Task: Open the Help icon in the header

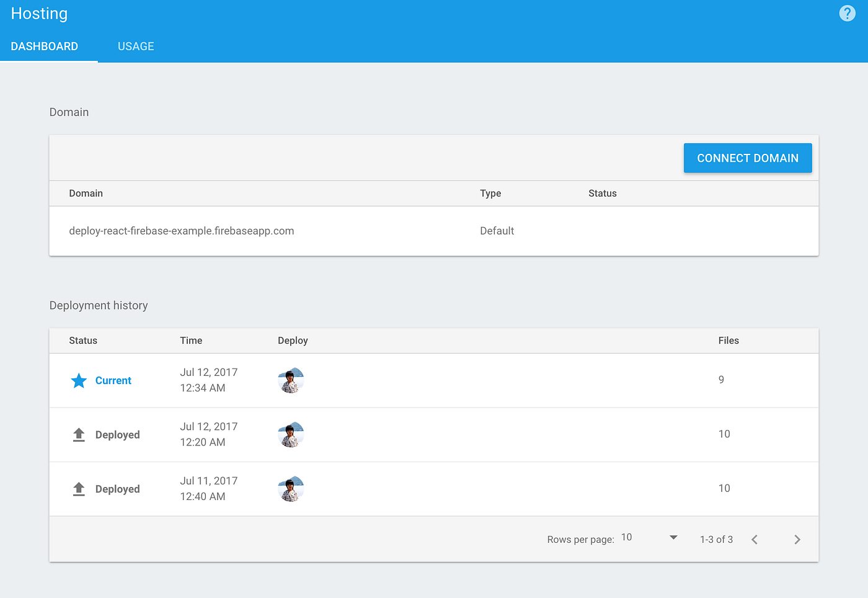Action: (x=847, y=13)
